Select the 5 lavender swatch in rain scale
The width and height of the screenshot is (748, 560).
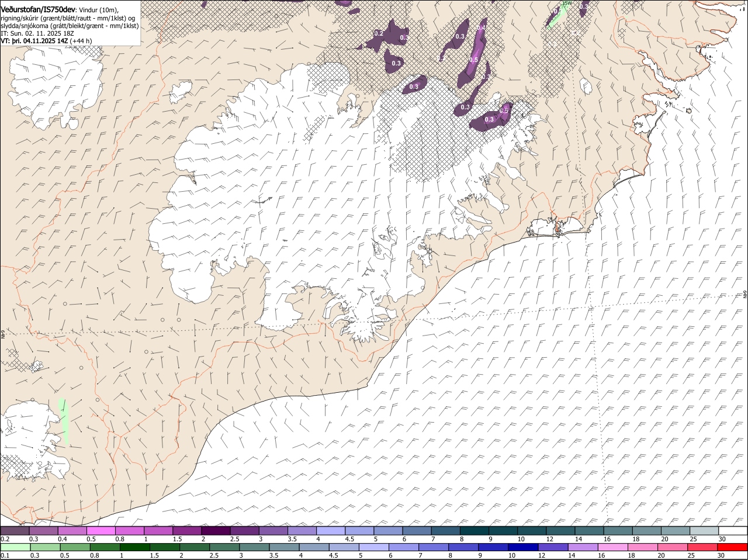click(x=373, y=547)
